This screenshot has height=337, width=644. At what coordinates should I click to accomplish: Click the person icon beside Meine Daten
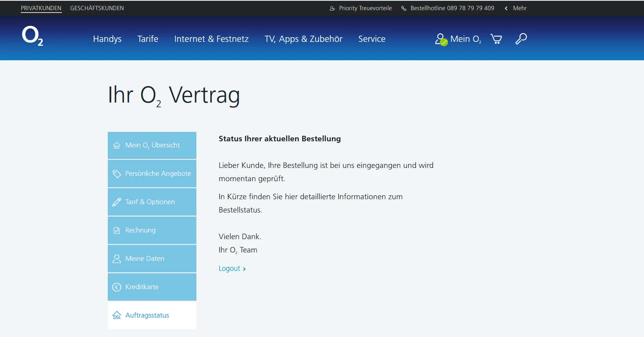click(x=117, y=259)
